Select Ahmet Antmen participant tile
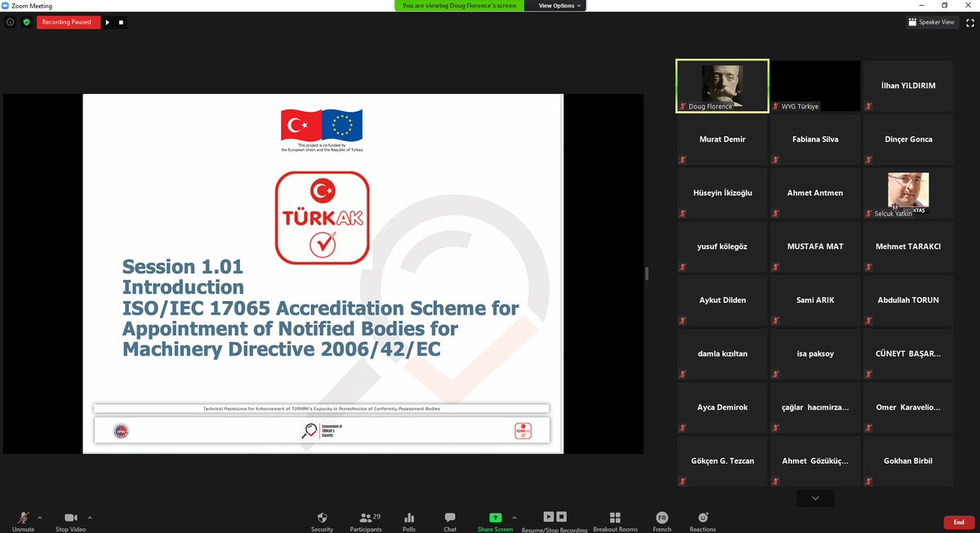 pos(815,193)
